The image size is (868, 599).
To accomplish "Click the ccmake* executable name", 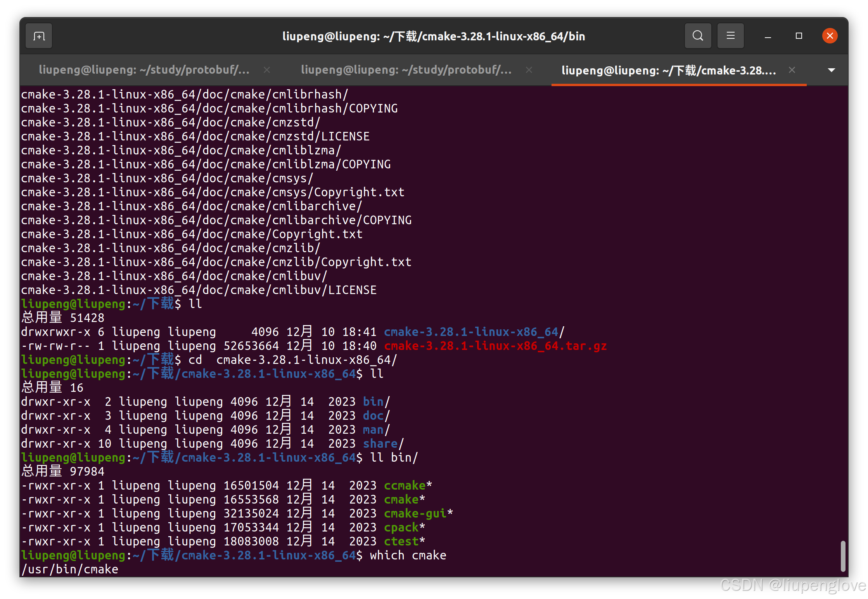I will click(408, 485).
